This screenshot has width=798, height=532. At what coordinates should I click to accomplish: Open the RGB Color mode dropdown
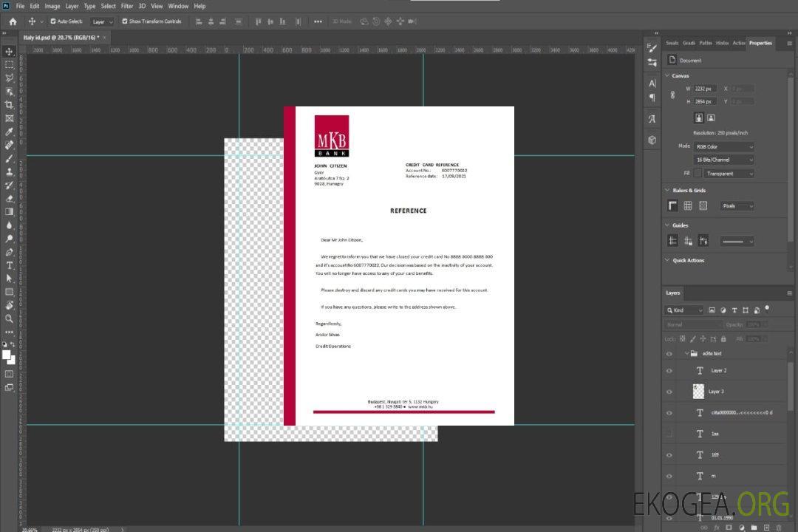[x=723, y=146]
